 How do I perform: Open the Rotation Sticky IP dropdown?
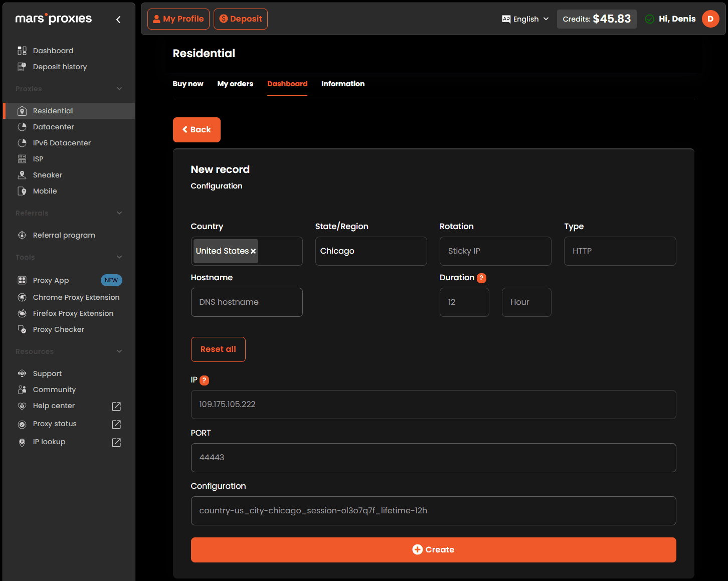(495, 251)
